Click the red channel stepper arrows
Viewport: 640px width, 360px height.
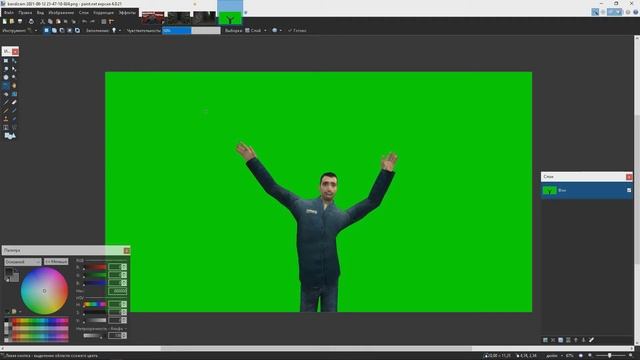point(124,267)
